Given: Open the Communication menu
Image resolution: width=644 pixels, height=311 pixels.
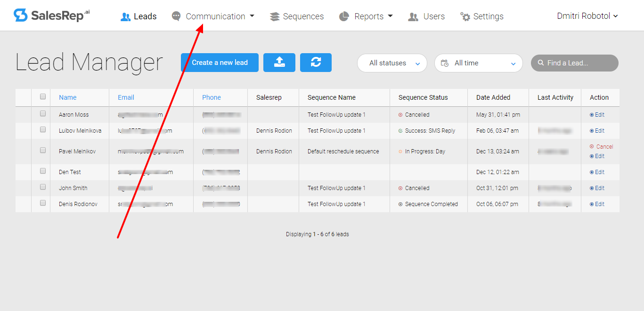Looking at the screenshot, I should pyautogui.click(x=213, y=16).
